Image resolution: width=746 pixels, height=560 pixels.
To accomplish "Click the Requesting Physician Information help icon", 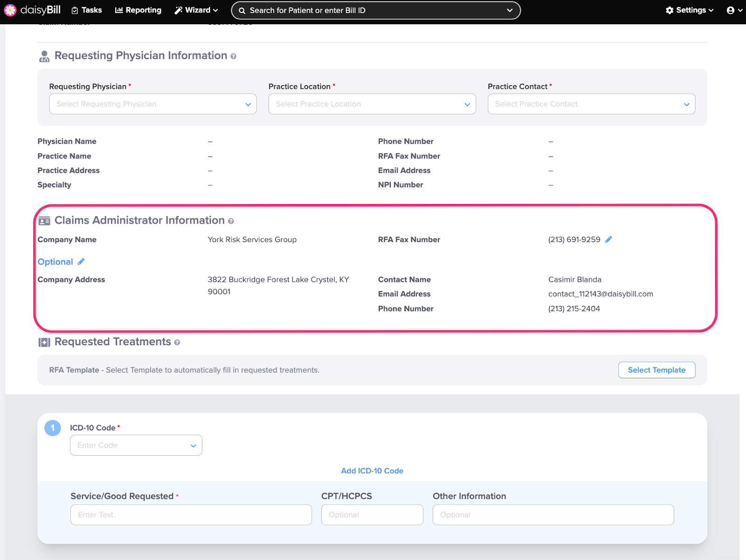I will pyautogui.click(x=234, y=56).
